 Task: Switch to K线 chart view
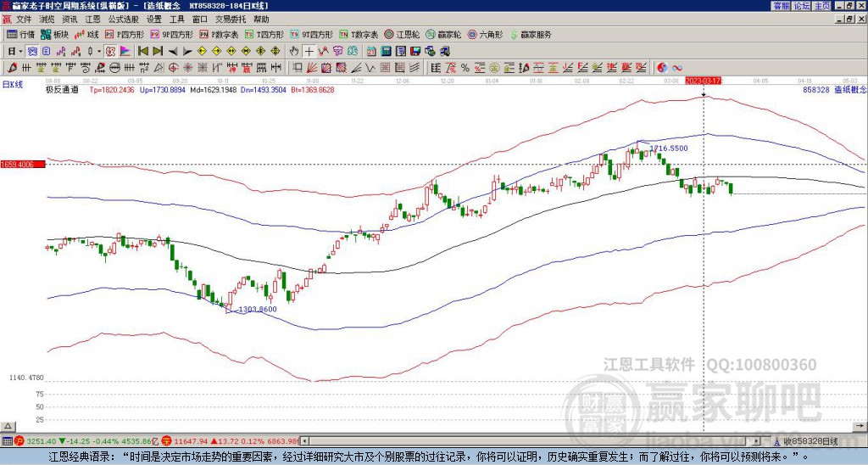coord(87,34)
